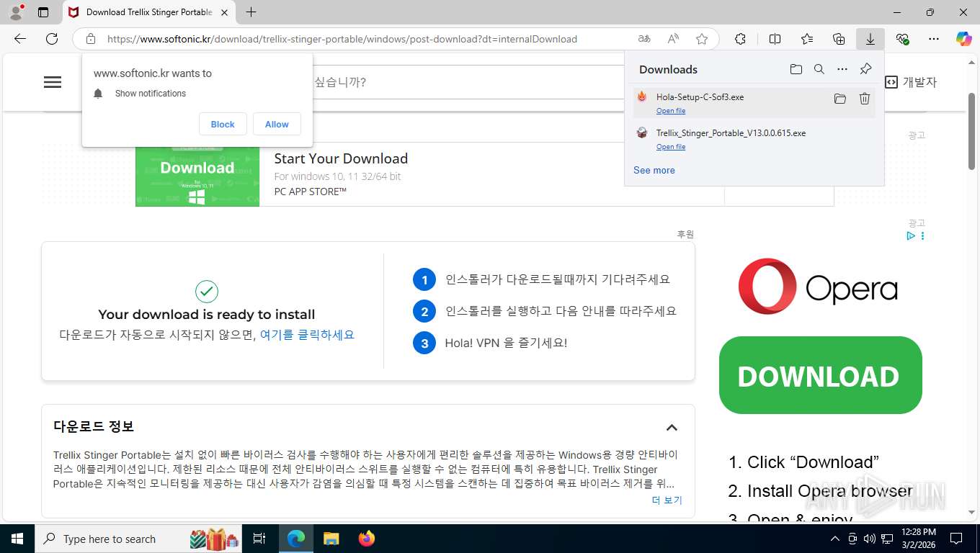
Task: Activate the Read aloud icon
Action: click(x=673, y=39)
